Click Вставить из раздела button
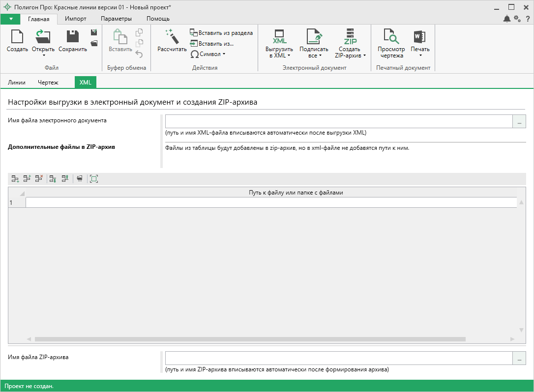534x392 pixels. (221, 33)
